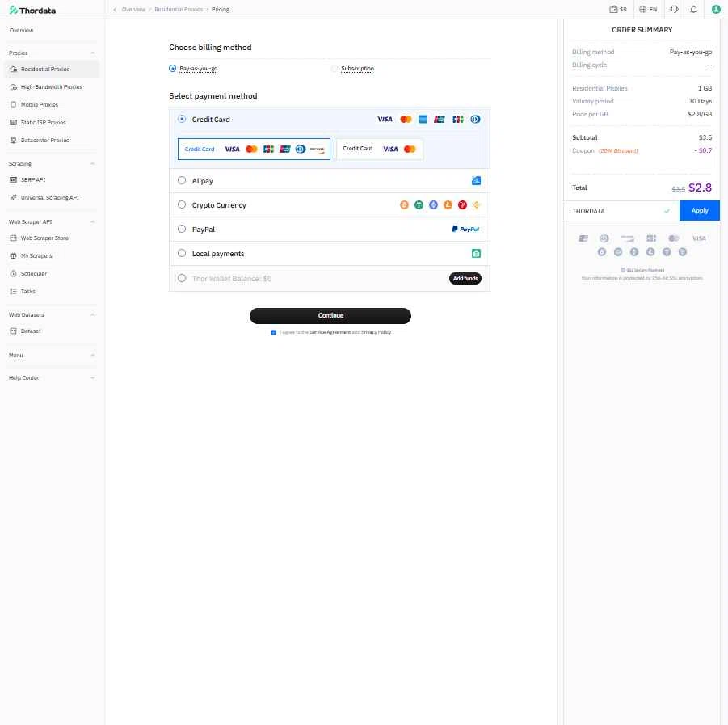Screen dimensions: 728x725
Task: Open Overview in the sidebar
Action: coord(21,30)
